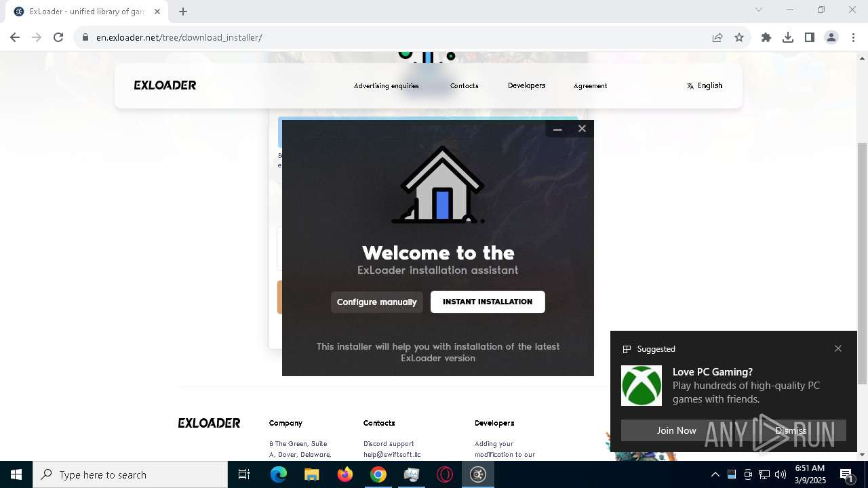868x488 pixels.
Task: Click Adding your modification footer link
Action: pyautogui.click(x=505, y=449)
